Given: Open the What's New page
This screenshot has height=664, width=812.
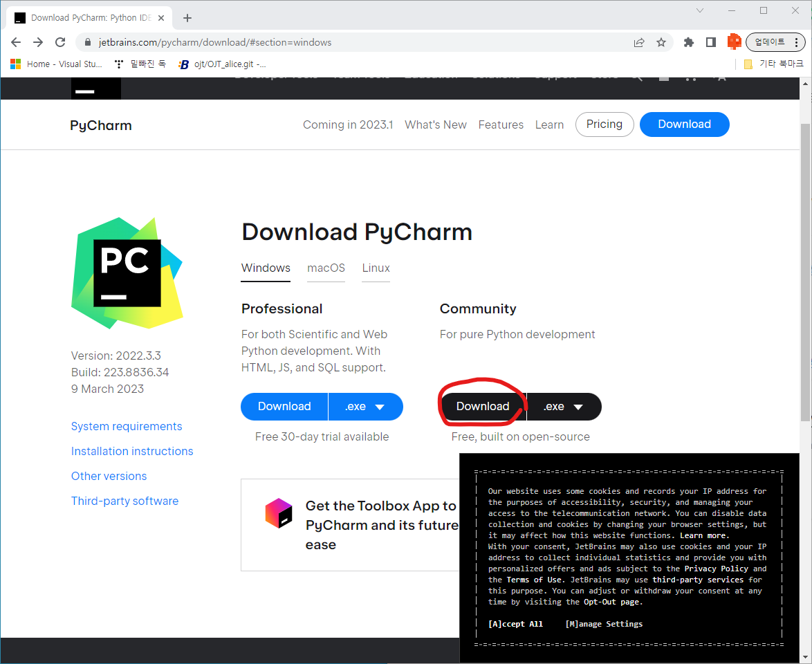Looking at the screenshot, I should pyautogui.click(x=436, y=124).
